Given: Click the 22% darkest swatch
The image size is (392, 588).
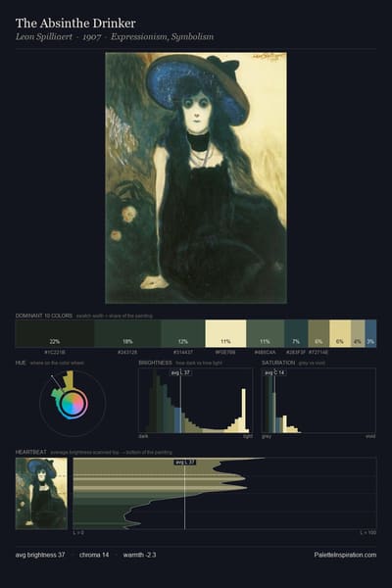Looking at the screenshot, I should (x=55, y=333).
